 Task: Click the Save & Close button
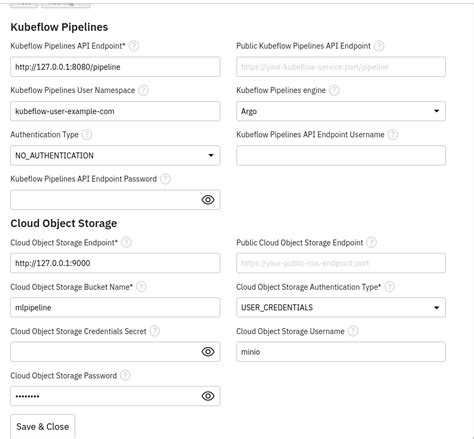coord(43,427)
